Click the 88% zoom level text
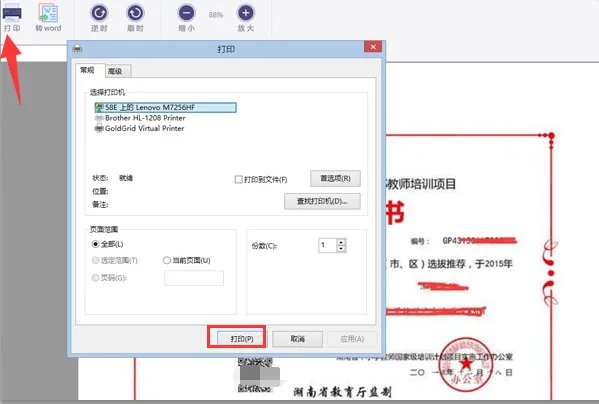Screen dimensions: 599x404 click(216, 15)
